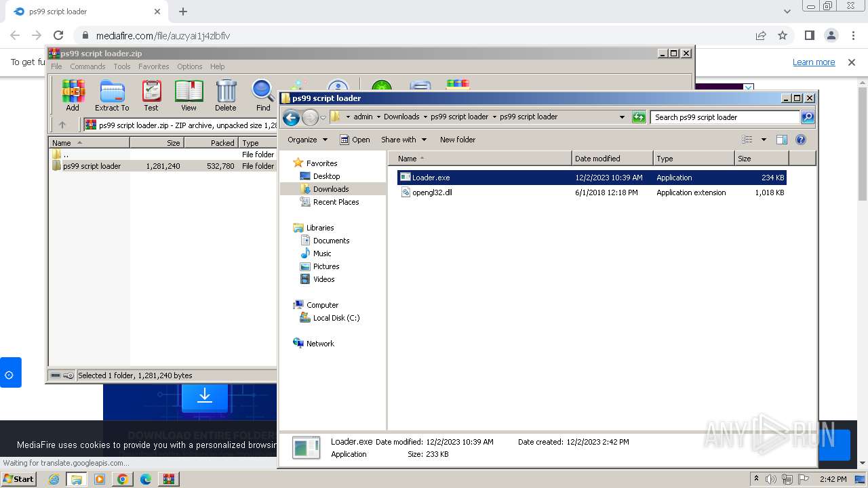This screenshot has height=488, width=868.
Task: Click Learn more link in Chrome infobar
Action: click(x=814, y=62)
